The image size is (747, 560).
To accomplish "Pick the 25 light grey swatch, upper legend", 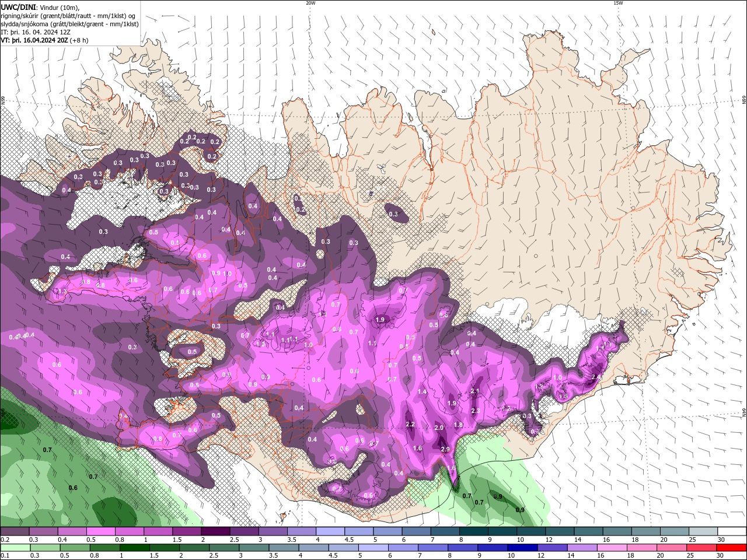I will point(704,531).
